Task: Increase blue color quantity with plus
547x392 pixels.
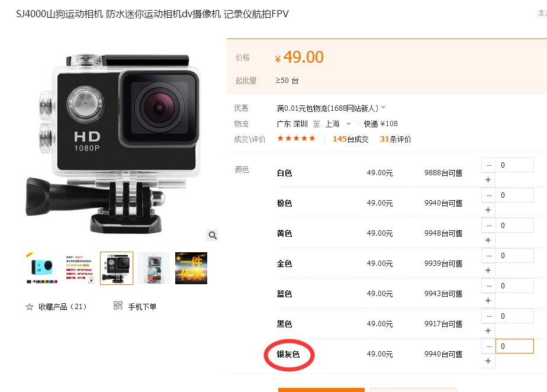Action: (488, 301)
